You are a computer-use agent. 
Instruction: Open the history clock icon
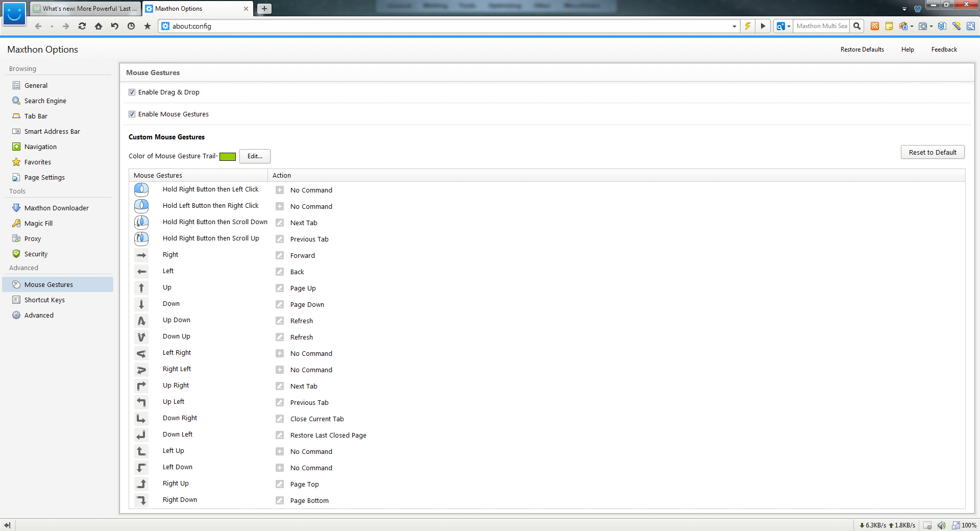[131, 26]
